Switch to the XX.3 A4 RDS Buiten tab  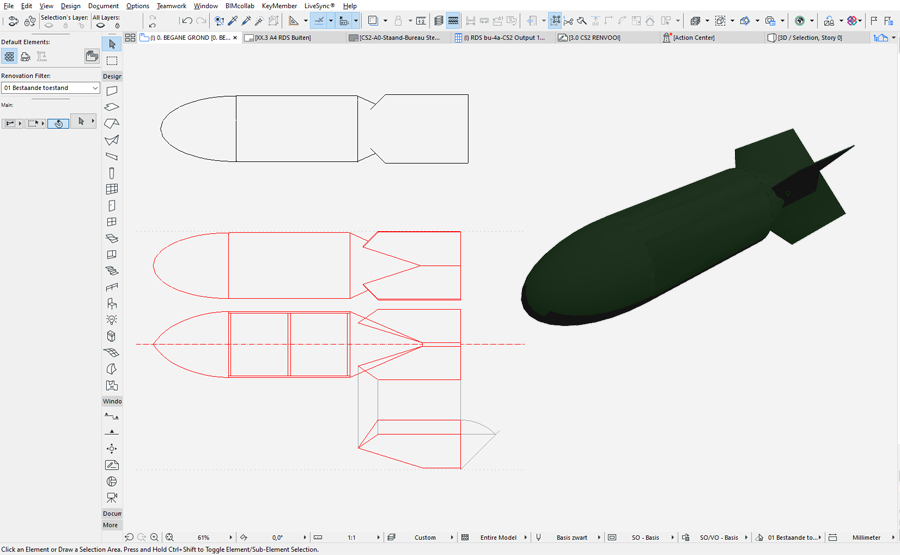click(x=293, y=37)
